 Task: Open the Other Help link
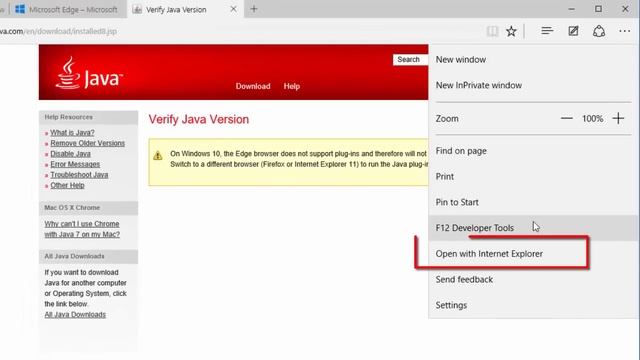click(67, 185)
